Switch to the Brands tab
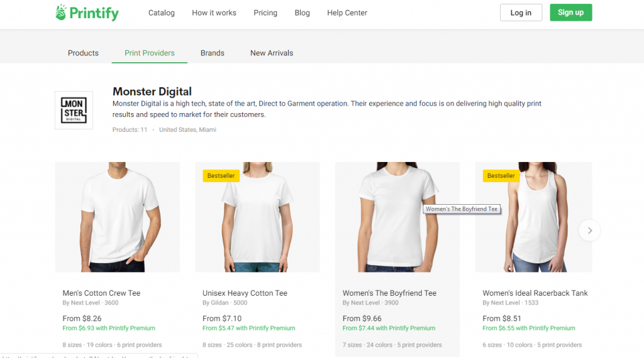The image size is (644, 358). coord(213,53)
